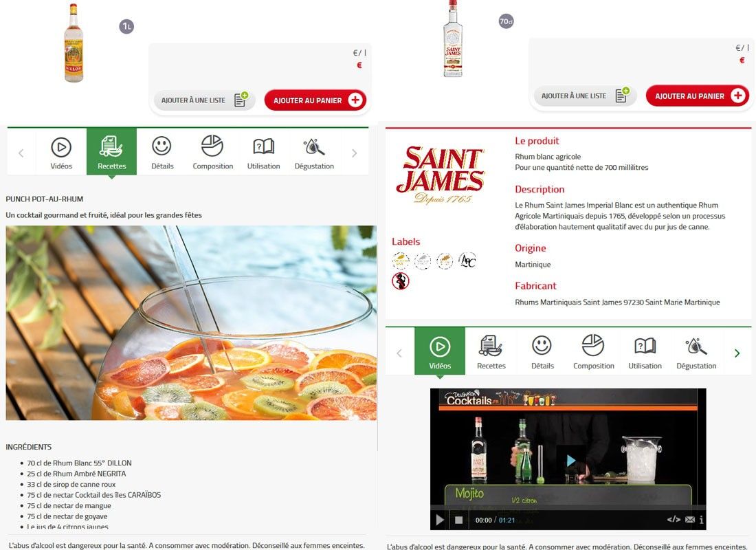
Task: Click the pregnancy warning label icon
Action: tap(400, 280)
